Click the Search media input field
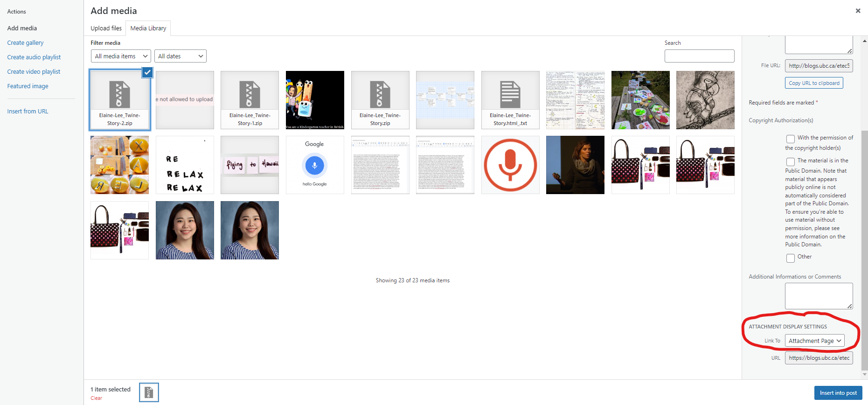 point(699,56)
